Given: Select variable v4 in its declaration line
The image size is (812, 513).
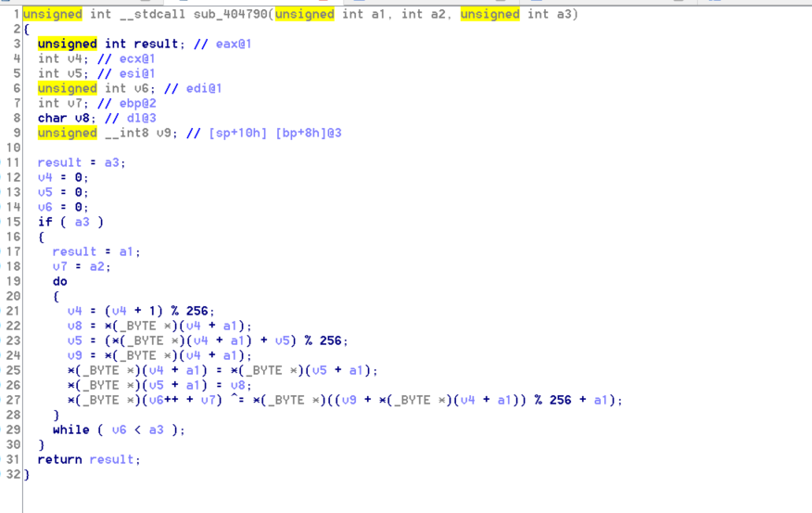Looking at the screenshot, I should point(74,59).
